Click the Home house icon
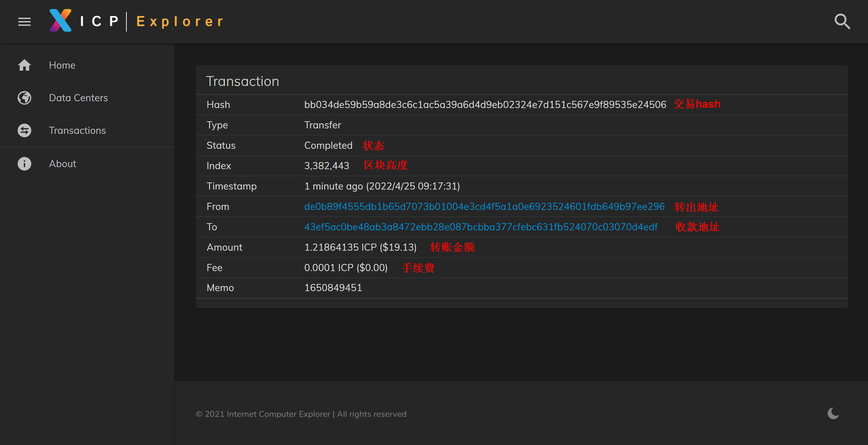 pyautogui.click(x=24, y=65)
